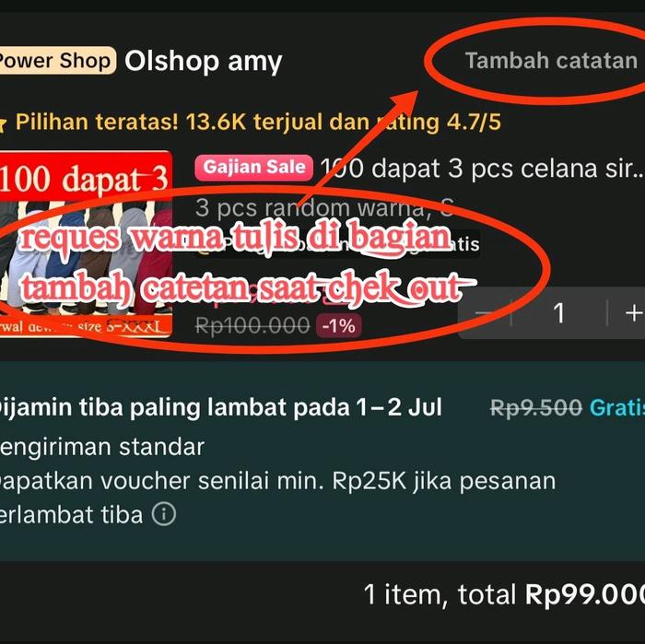Select the Pengiriman standar shipping method
This screenshot has height=644, width=645.
[x=102, y=447]
